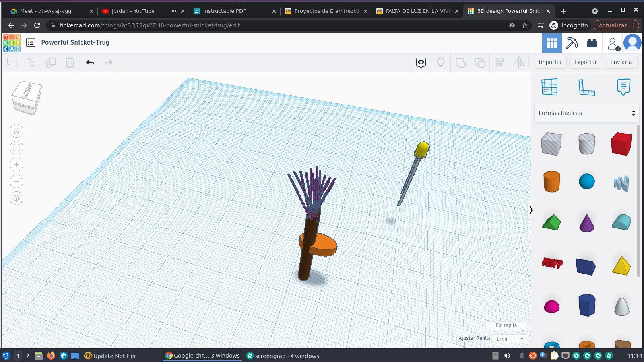Redo the last action
Viewport: 644px width, 362px height.
coord(109,62)
